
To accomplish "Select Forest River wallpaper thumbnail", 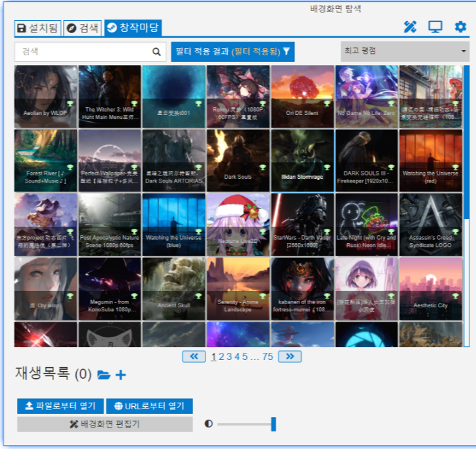I will point(46,160).
